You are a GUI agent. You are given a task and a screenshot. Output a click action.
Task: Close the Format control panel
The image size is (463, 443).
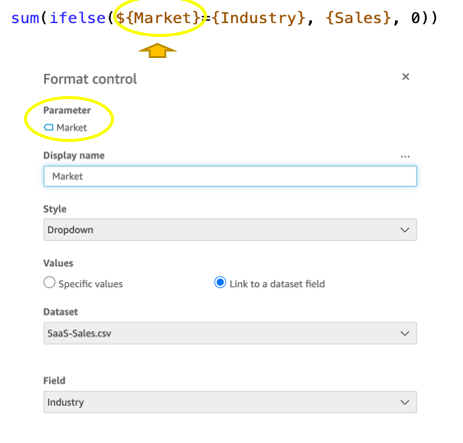(x=405, y=77)
